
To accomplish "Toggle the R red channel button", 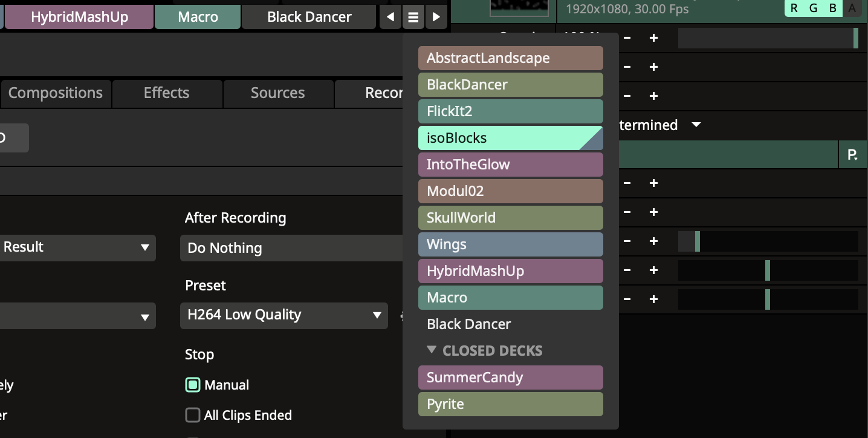I will (x=794, y=8).
